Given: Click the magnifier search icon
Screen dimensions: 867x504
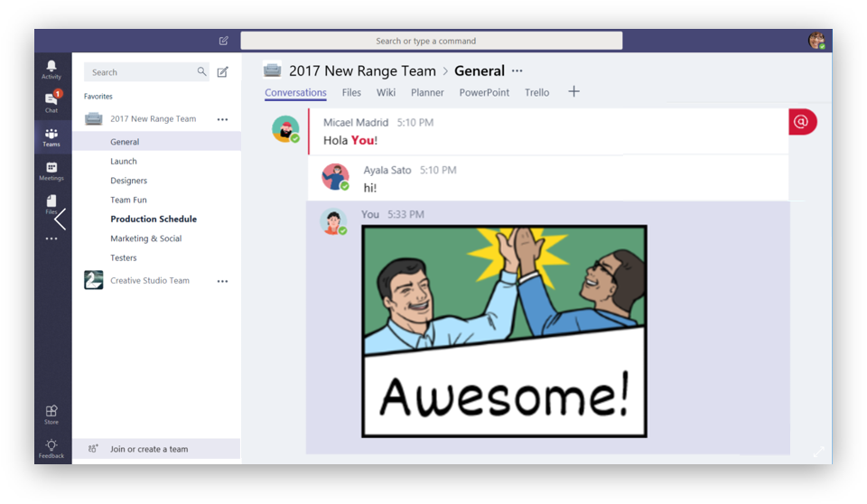Looking at the screenshot, I should (201, 71).
